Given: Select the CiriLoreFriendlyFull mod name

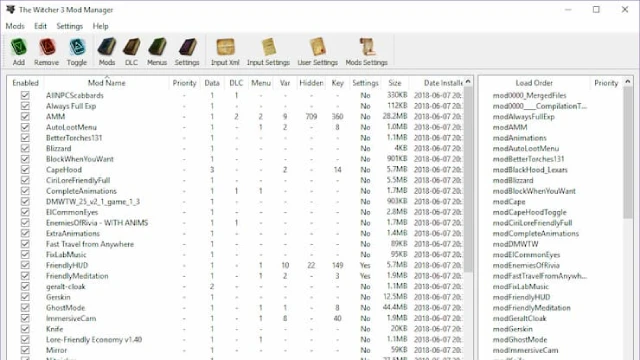Looking at the screenshot, I should tap(78, 180).
